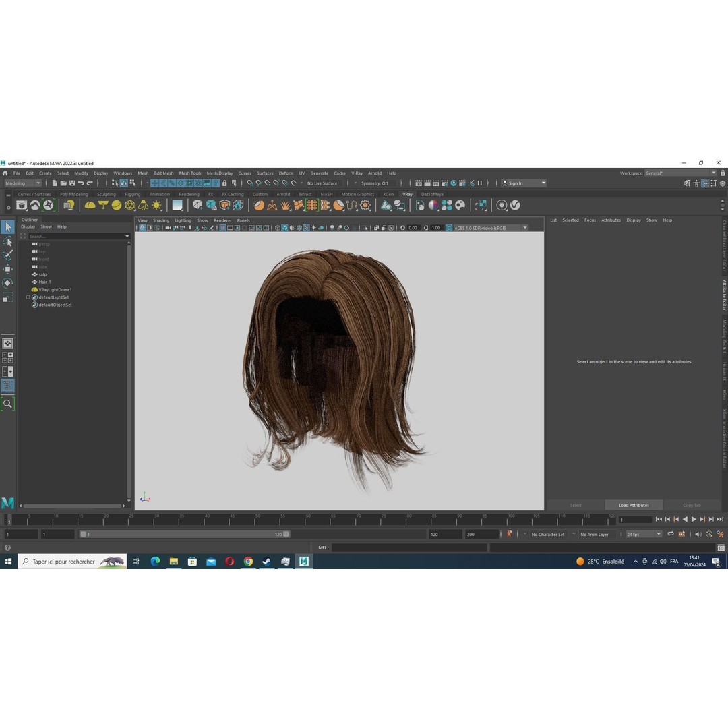This screenshot has height=728, width=728.
Task: Open the Script Editor icon
Action: click(x=721, y=548)
